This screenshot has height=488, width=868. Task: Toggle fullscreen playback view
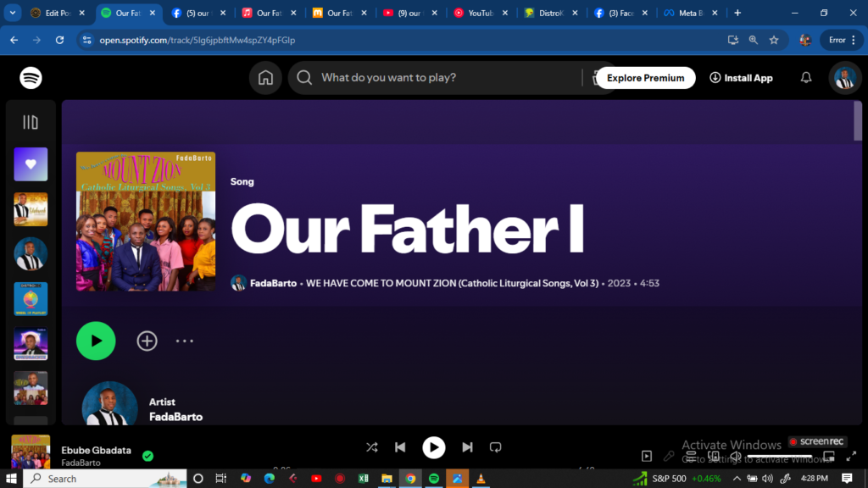pos(852,456)
